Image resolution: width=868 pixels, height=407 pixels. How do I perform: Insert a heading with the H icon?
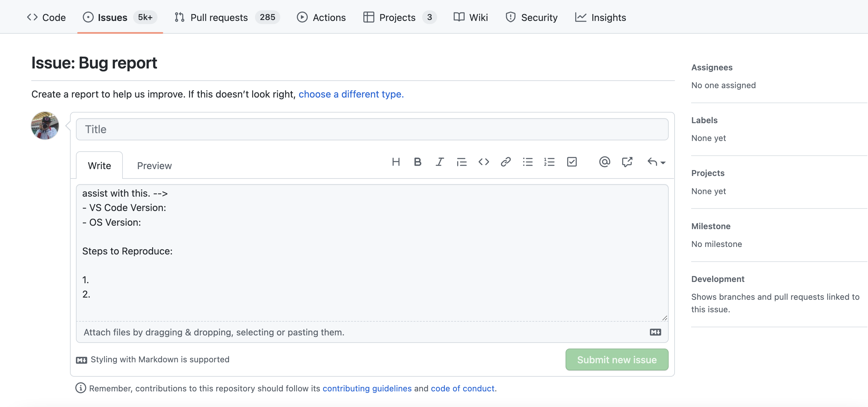pos(396,162)
